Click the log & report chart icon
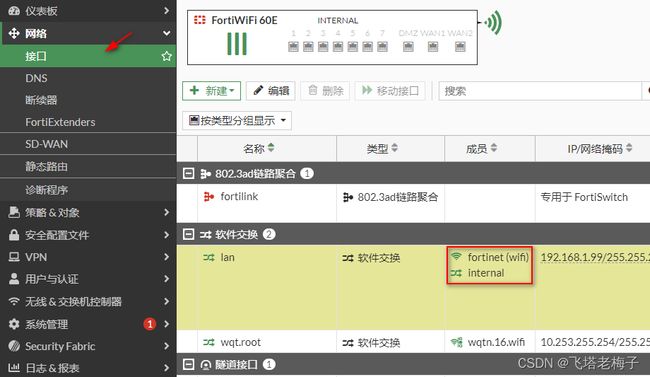The image size is (650, 377). coord(14,367)
